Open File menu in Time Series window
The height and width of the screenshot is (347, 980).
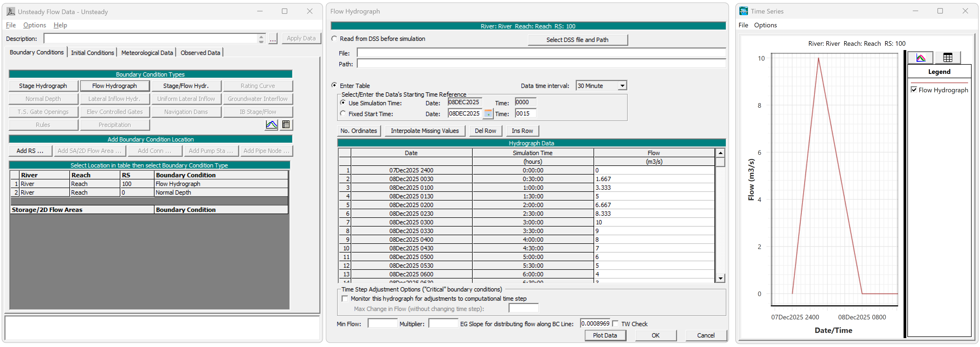tap(743, 25)
